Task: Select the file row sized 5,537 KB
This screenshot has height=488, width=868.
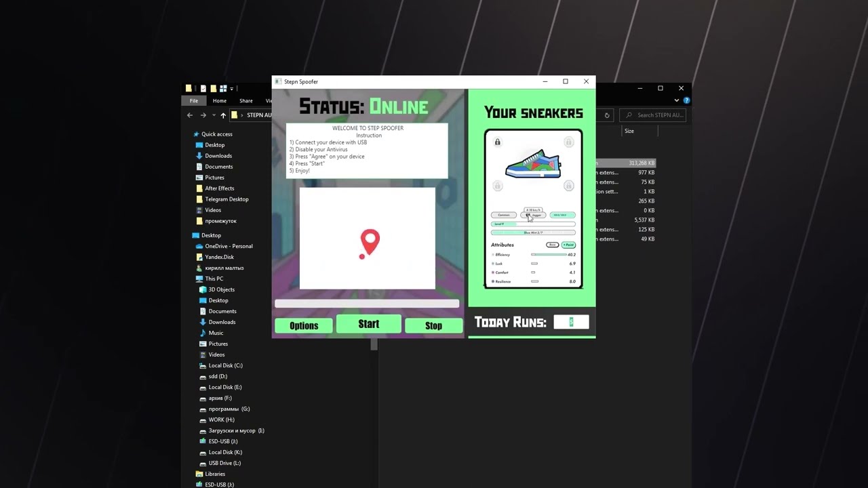Action: pyautogui.click(x=625, y=220)
